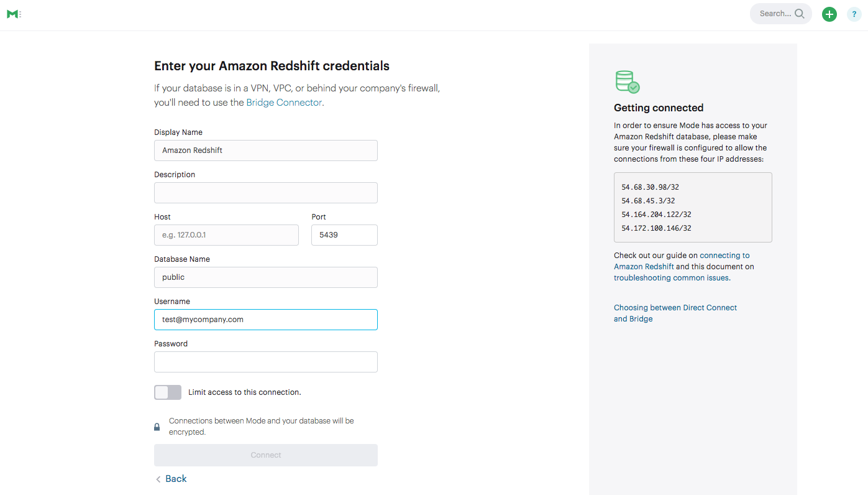The image size is (868, 495).
Task: Click the Getting connected heading
Action: (x=659, y=108)
